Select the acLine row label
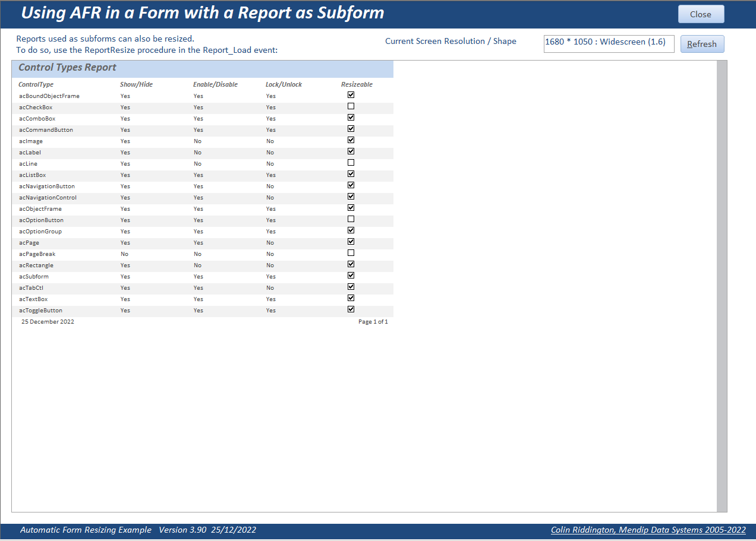The height and width of the screenshot is (541, 756). [x=28, y=163]
